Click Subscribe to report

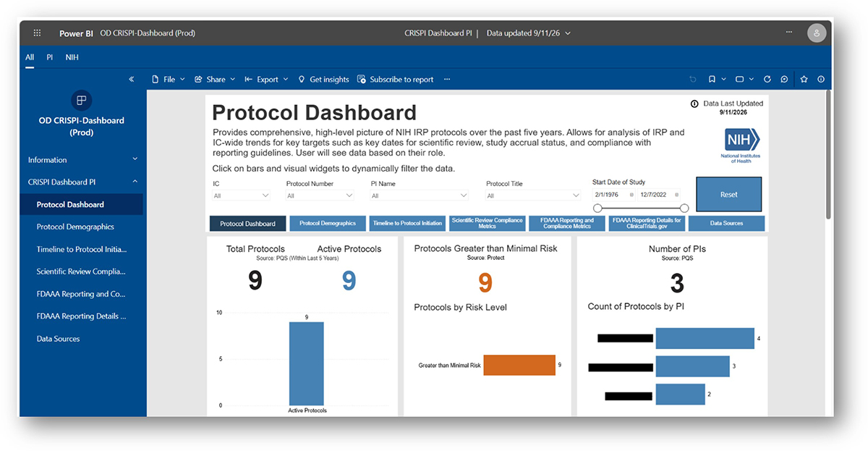(x=396, y=80)
